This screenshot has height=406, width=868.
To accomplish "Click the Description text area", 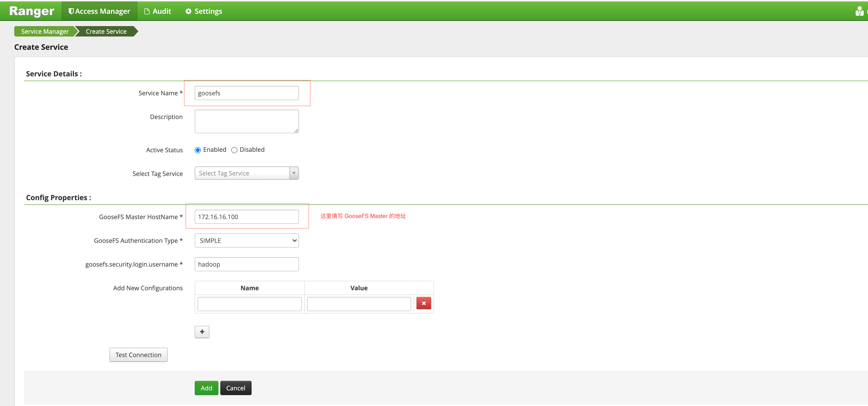I will 246,121.
